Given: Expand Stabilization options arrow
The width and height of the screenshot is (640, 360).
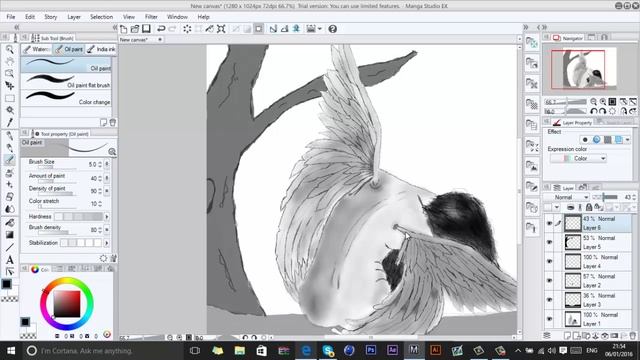Looking at the screenshot, I should pos(107,243).
